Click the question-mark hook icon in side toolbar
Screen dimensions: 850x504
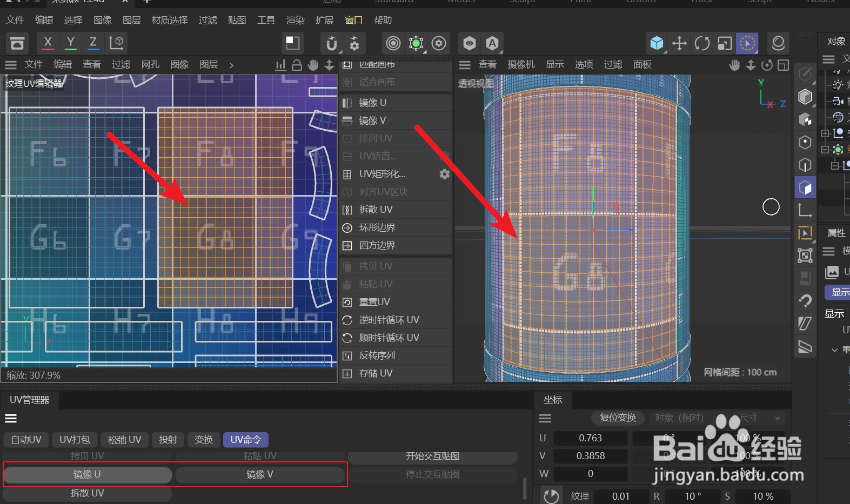(x=805, y=300)
